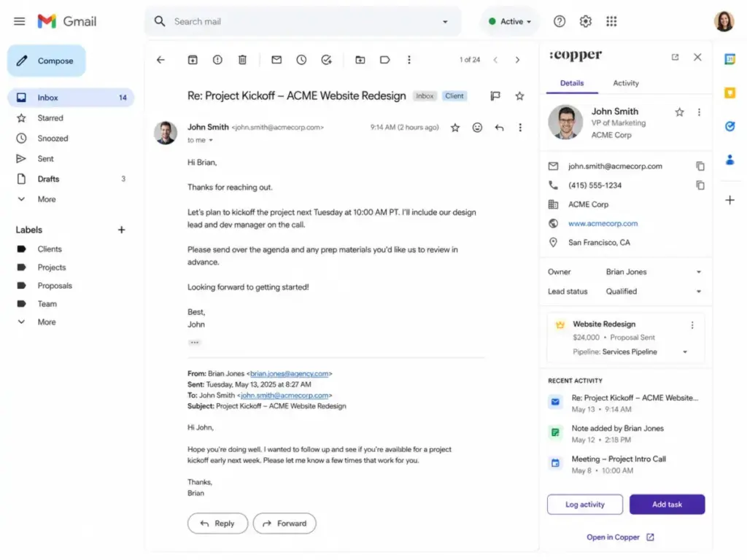Open the Drafts folder
This screenshot has height=560, width=747.
pyautogui.click(x=71, y=179)
